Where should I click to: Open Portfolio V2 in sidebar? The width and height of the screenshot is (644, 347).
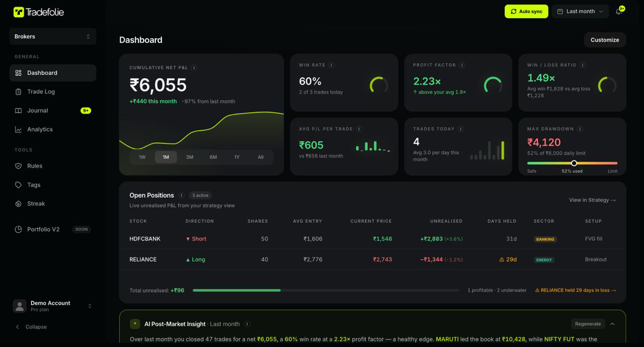(53, 229)
